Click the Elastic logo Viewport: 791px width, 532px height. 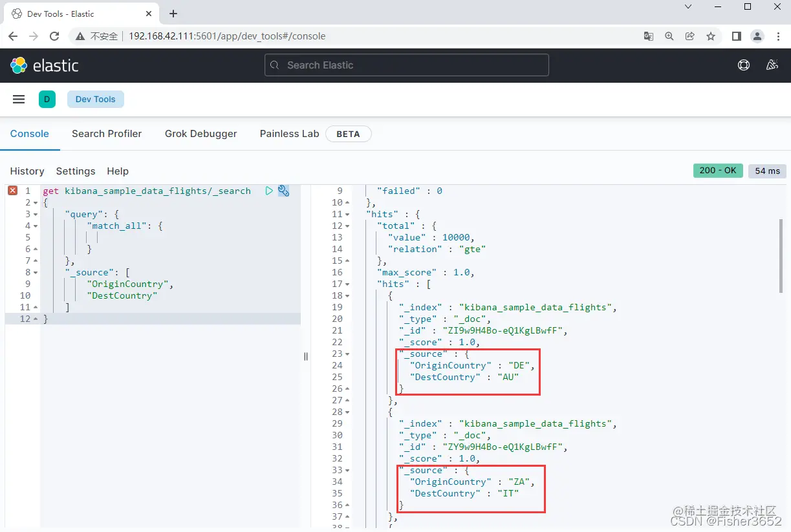tap(44, 65)
